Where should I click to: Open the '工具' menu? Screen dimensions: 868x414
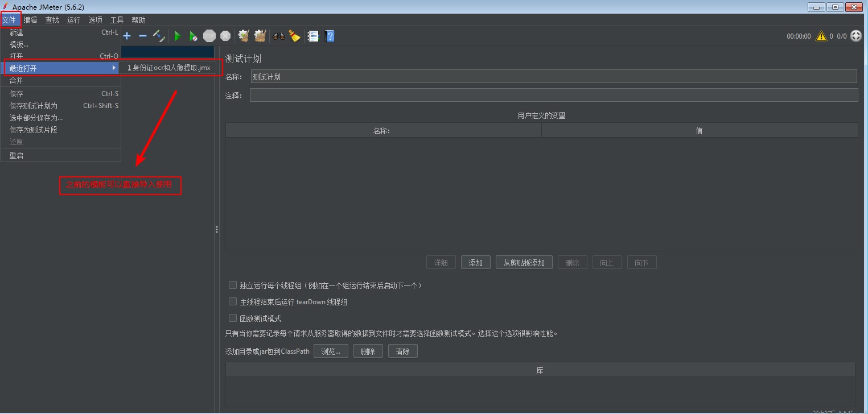click(x=117, y=20)
